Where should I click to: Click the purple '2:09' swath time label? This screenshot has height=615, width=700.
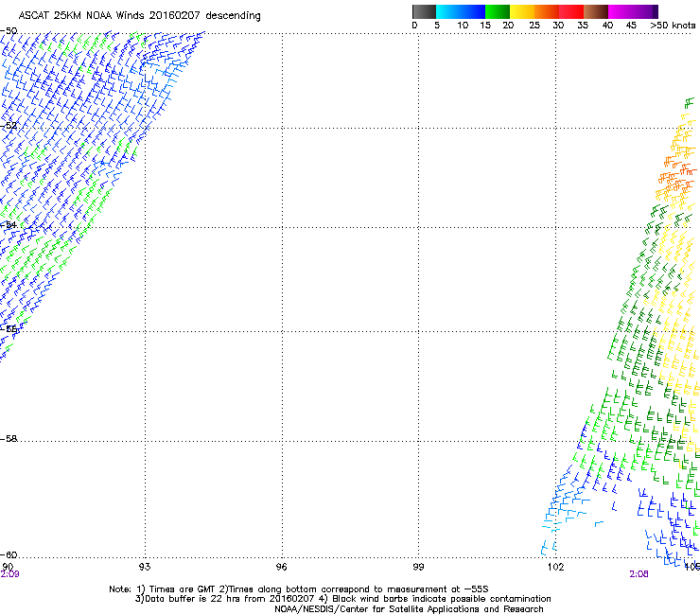pyautogui.click(x=9, y=574)
